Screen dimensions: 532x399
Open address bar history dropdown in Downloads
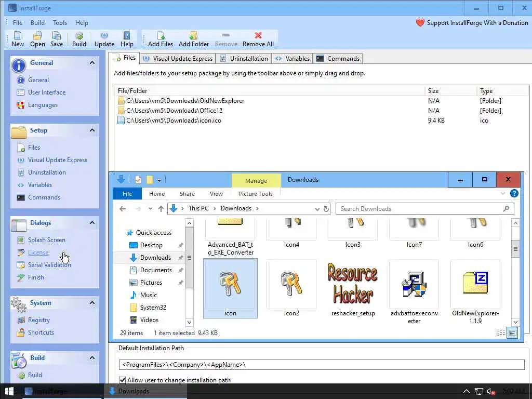[x=317, y=209]
